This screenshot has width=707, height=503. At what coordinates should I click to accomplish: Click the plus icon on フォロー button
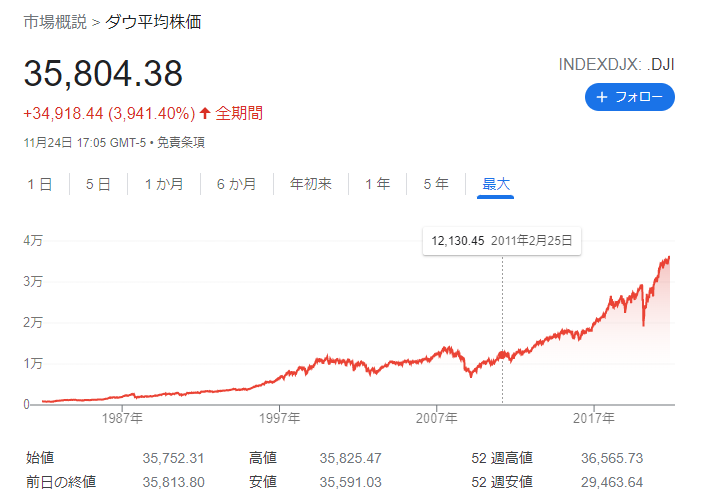pyautogui.click(x=602, y=97)
